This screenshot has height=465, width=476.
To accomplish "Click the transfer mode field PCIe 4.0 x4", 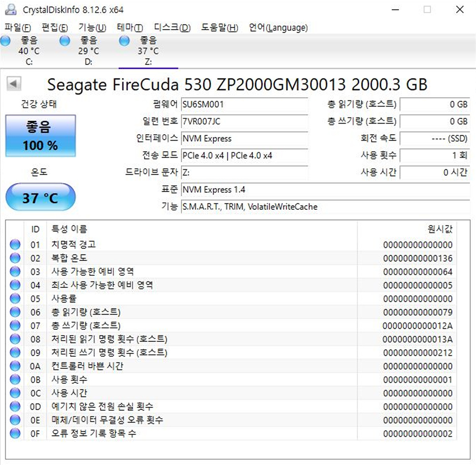I will click(x=244, y=156).
